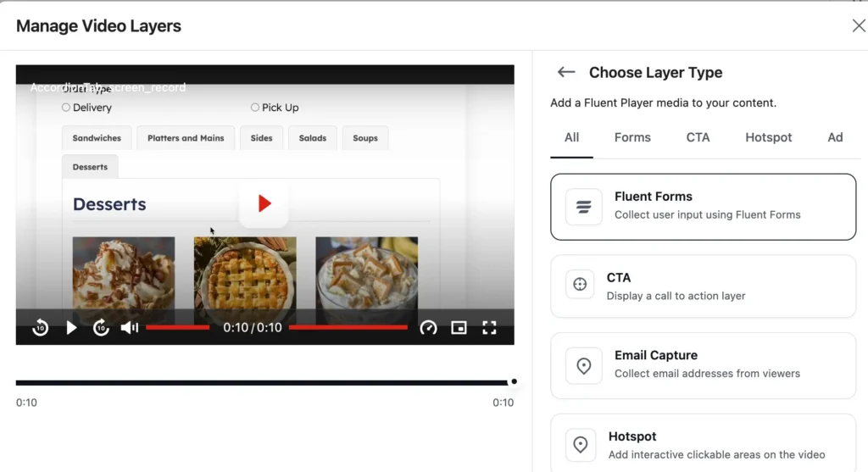Screen dimensions: 868x472
Task: Enter fullscreen mode for the video
Action: (489, 328)
